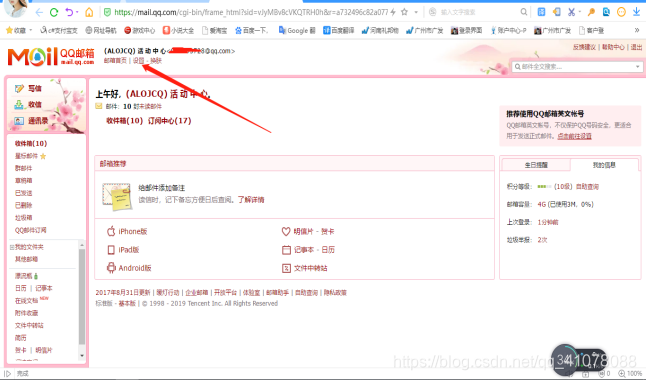Click 退出 logout link
Screen dimensions: 646x380
pos(636,47)
